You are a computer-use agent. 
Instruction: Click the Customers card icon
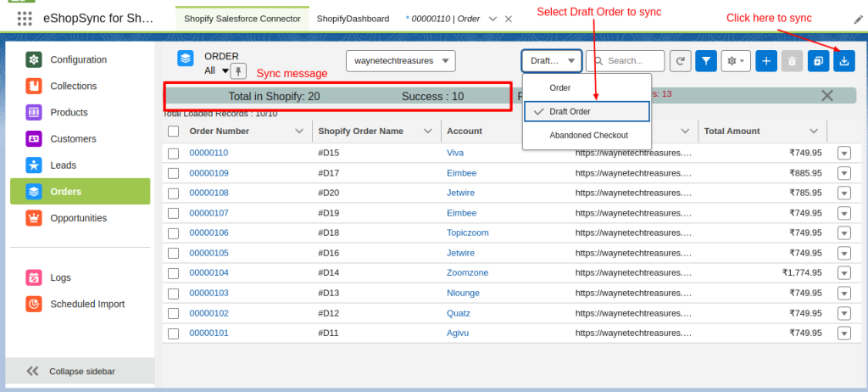[x=34, y=138]
